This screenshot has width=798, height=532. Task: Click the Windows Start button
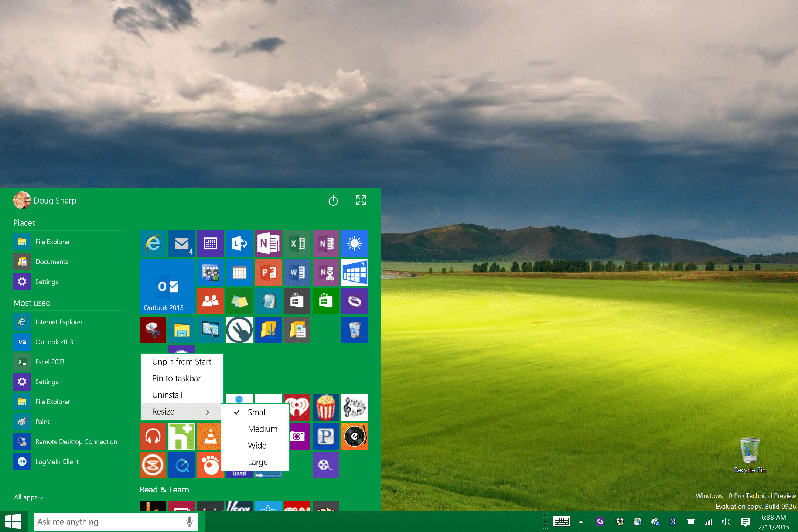tap(13, 522)
